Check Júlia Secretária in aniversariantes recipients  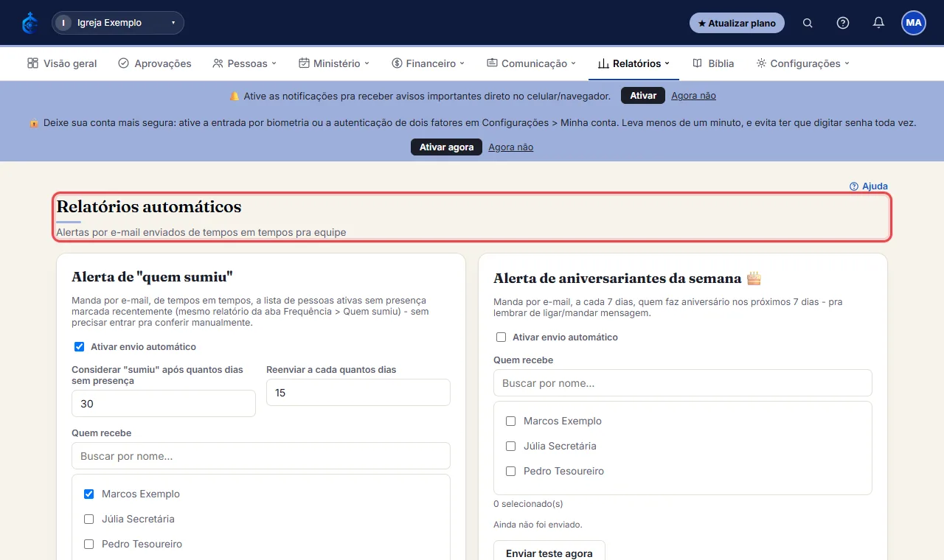[x=510, y=446]
